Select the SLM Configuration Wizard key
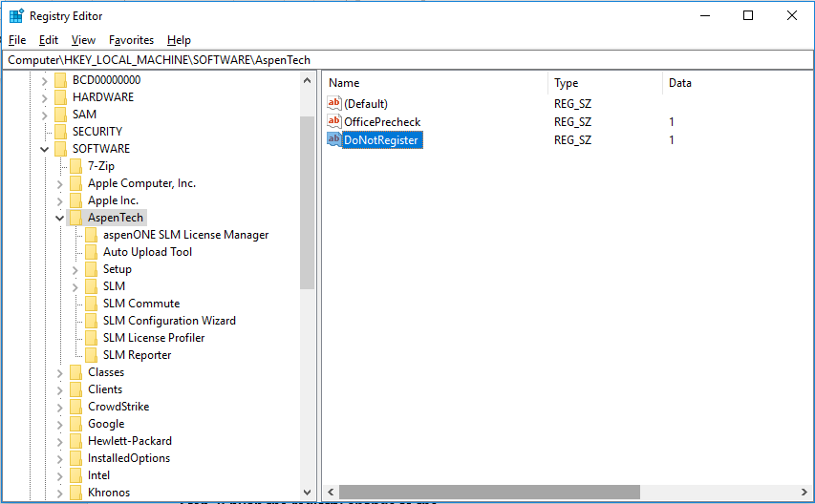This screenshot has height=504, width=815. click(169, 321)
